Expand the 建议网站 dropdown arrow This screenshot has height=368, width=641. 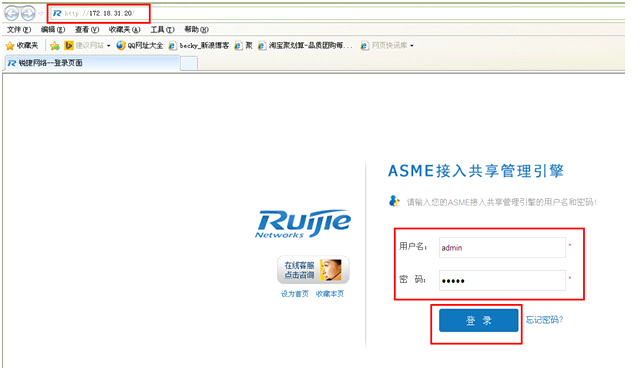coord(108,46)
